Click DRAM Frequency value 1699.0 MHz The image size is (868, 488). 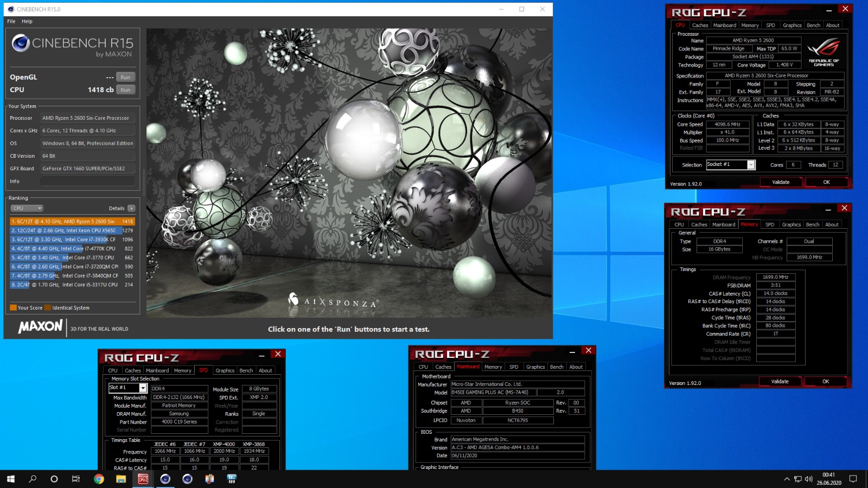pos(776,277)
